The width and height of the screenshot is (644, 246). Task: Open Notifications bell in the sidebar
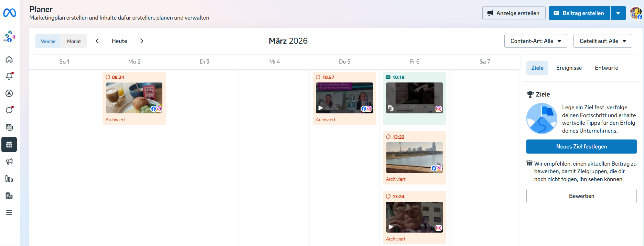click(x=9, y=76)
